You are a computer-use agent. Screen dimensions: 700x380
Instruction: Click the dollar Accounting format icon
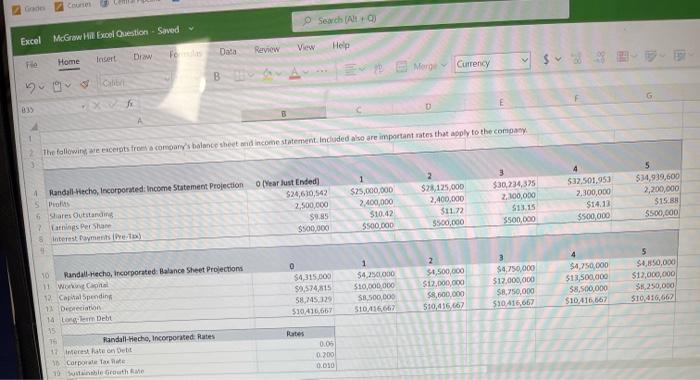[546, 59]
